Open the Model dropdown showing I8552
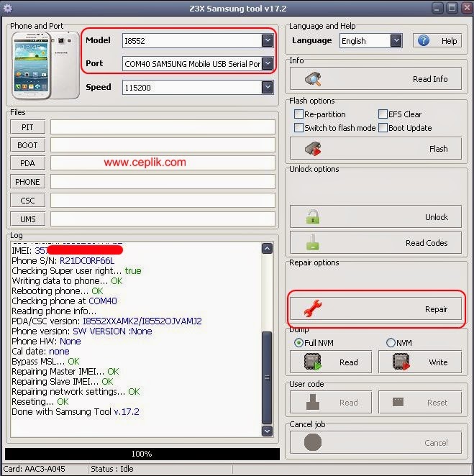Screen dimensions: 474x476 point(268,40)
